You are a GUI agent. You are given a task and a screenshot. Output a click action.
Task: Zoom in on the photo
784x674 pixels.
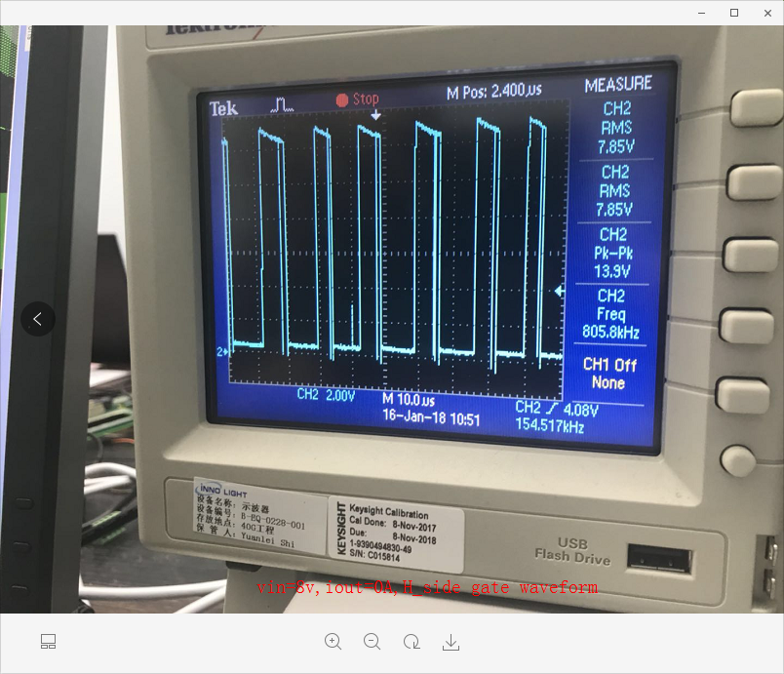coord(333,642)
